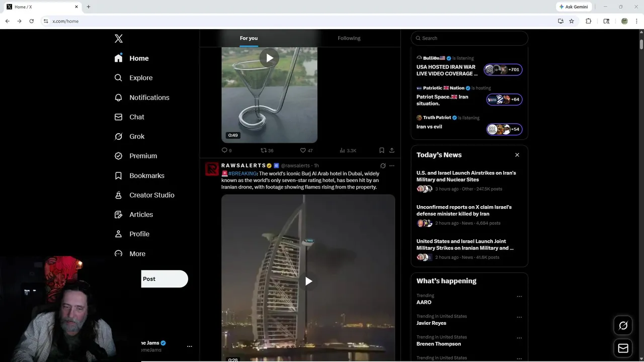Click the Creator Studio sidebar icon

pyautogui.click(x=119, y=195)
